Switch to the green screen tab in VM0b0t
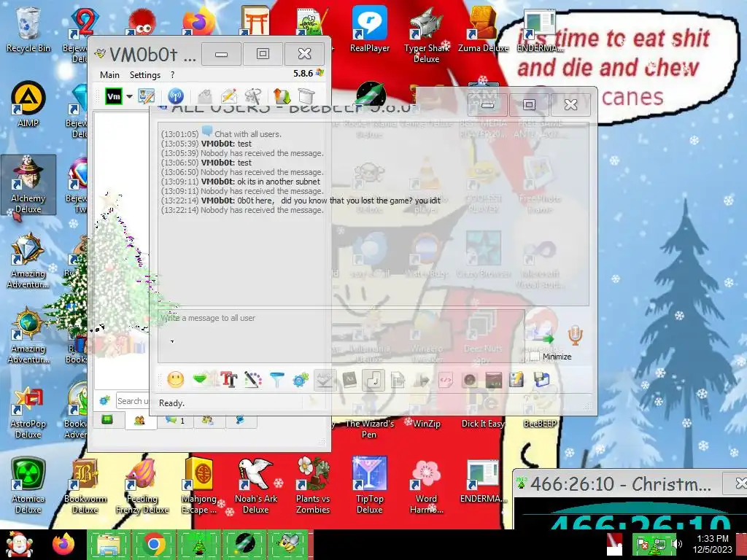 pyautogui.click(x=107, y=419)
